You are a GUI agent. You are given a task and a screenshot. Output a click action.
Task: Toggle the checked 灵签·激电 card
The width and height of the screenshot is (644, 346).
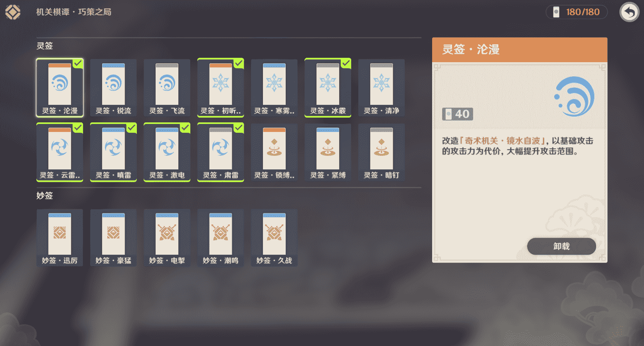click(167, 152)
